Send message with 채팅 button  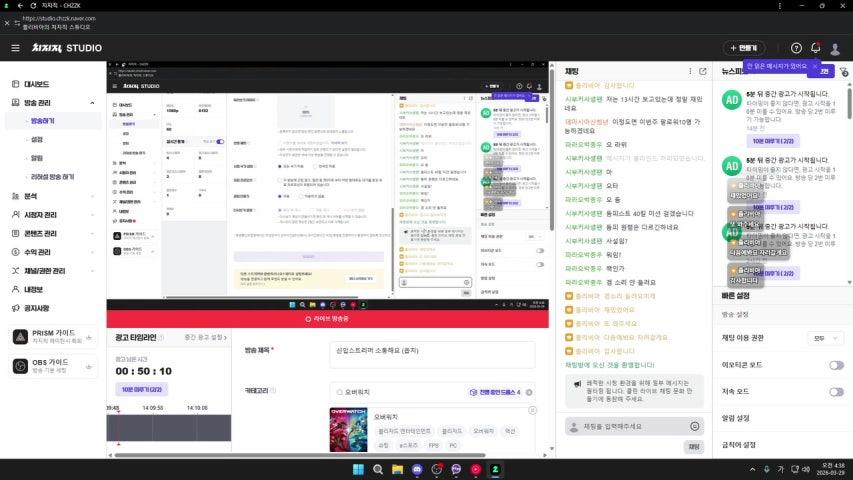(694, 447)
